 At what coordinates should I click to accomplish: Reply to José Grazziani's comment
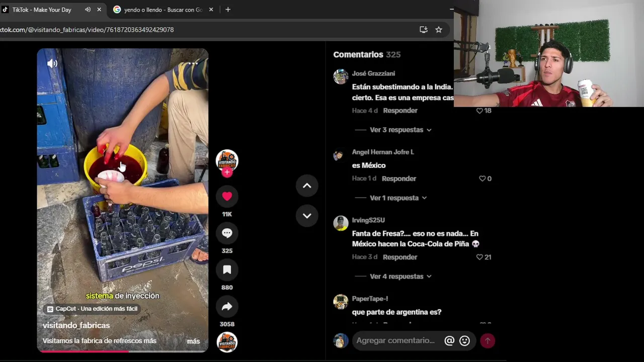400,111
